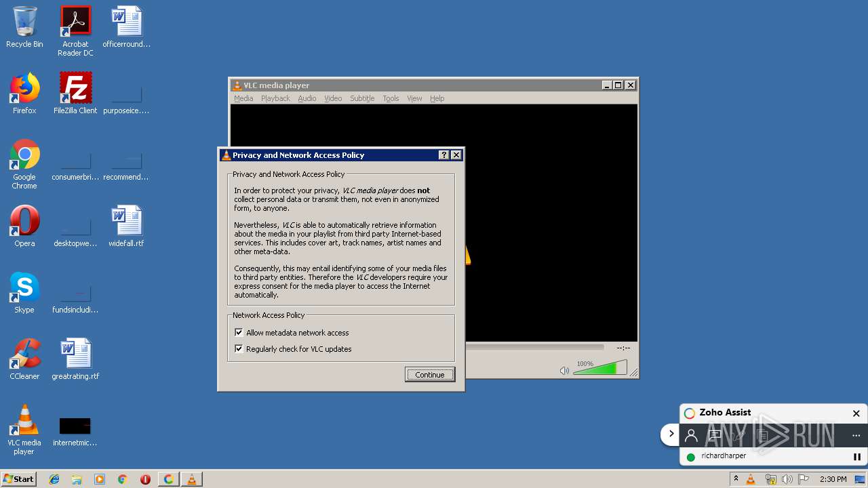The width and height of the screenshot is (868, 488).
Task: Launch the FileZilla Client shortcut
Action: tap(75, 94)
